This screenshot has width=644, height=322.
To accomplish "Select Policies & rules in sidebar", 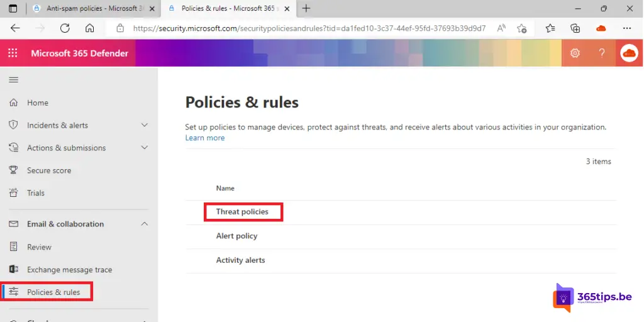I will tap(53, 292).
